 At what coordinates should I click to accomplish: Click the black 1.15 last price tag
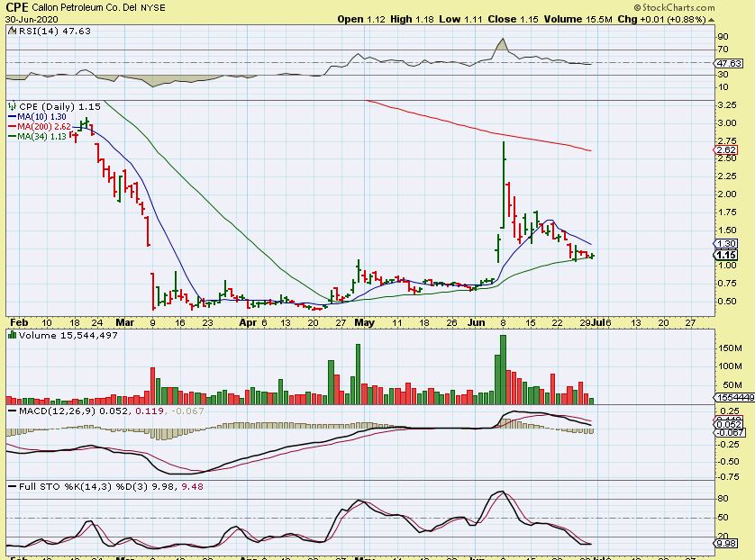coord(726,255)
